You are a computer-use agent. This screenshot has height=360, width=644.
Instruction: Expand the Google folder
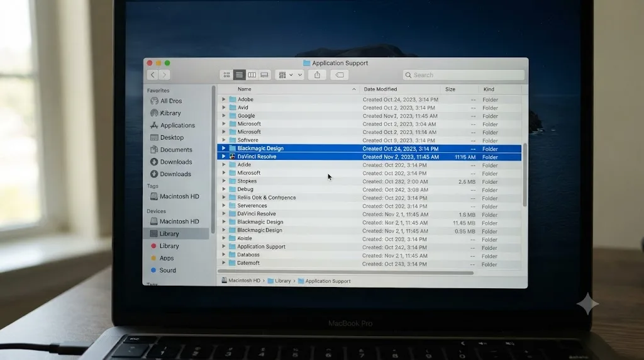pyautogui.click(x=224, y=116)
